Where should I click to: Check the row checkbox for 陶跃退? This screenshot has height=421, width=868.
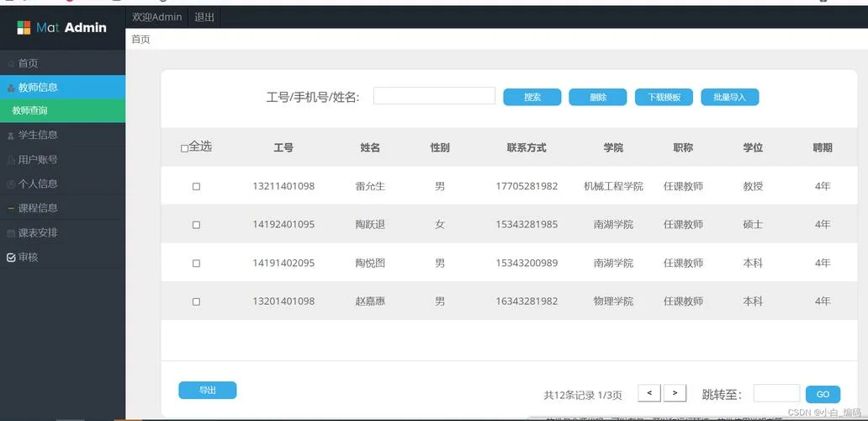click(196, 225)
